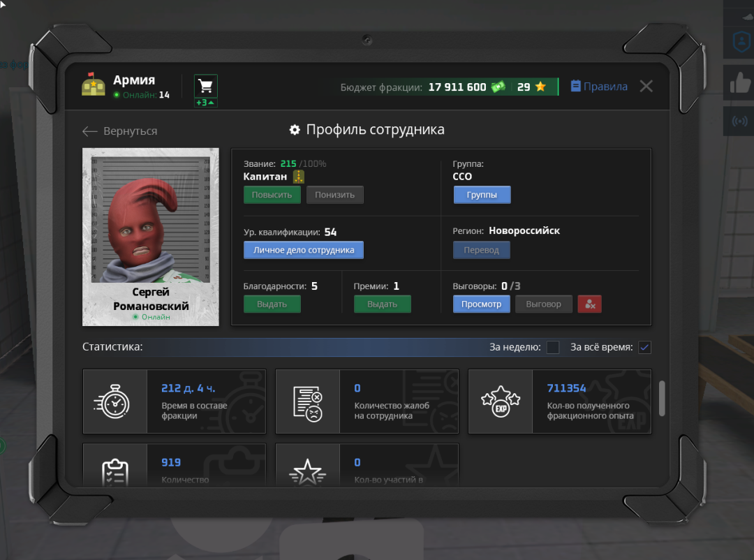Image resolution: width=754 pixels, height=560 pixels.
Task: Click the complaints document icon
Action: click(x=308, y=401)
